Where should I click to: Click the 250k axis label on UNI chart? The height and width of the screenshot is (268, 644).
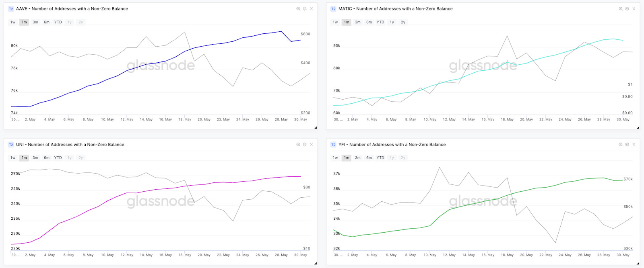[15, 174]
